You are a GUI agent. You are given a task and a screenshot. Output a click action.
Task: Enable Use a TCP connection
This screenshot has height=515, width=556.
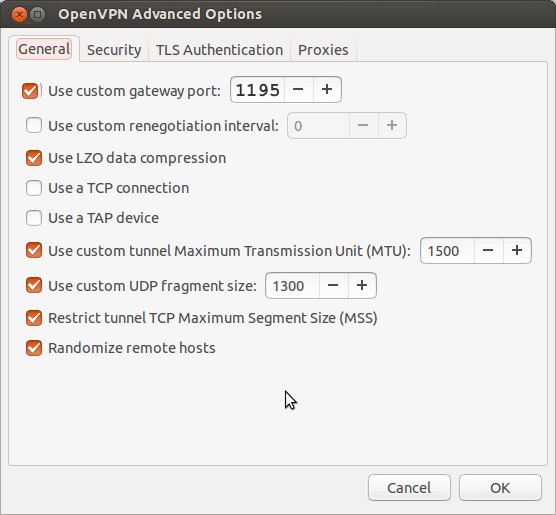(34, 188)
